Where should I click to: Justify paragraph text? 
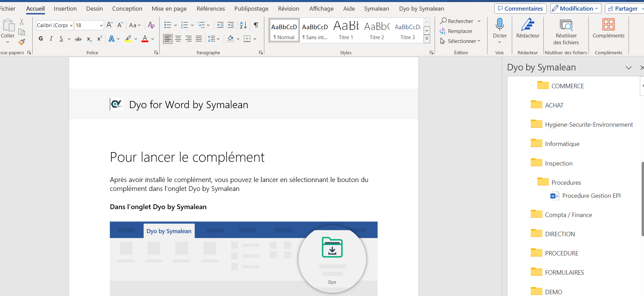pyautogui.click(x=199, y=39)
